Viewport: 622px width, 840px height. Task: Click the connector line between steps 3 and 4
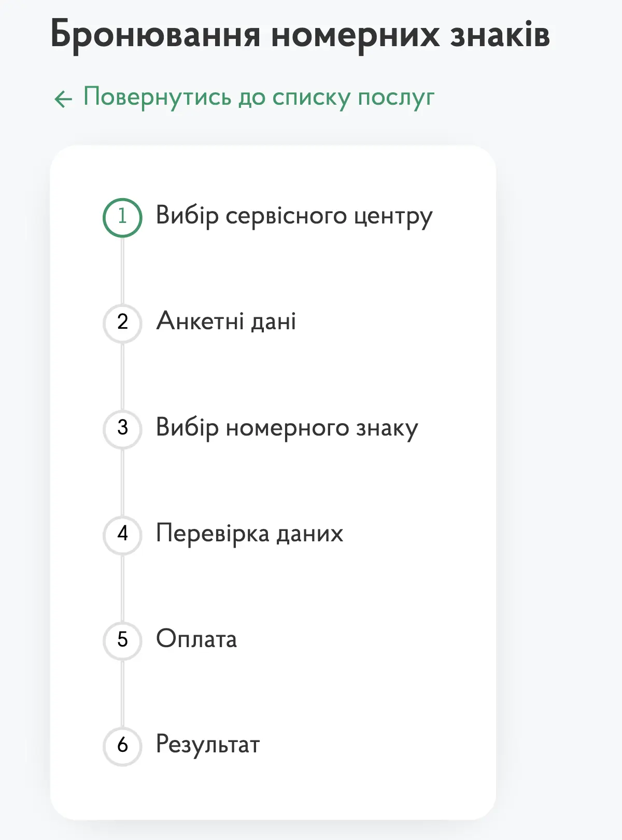[122, 482]
